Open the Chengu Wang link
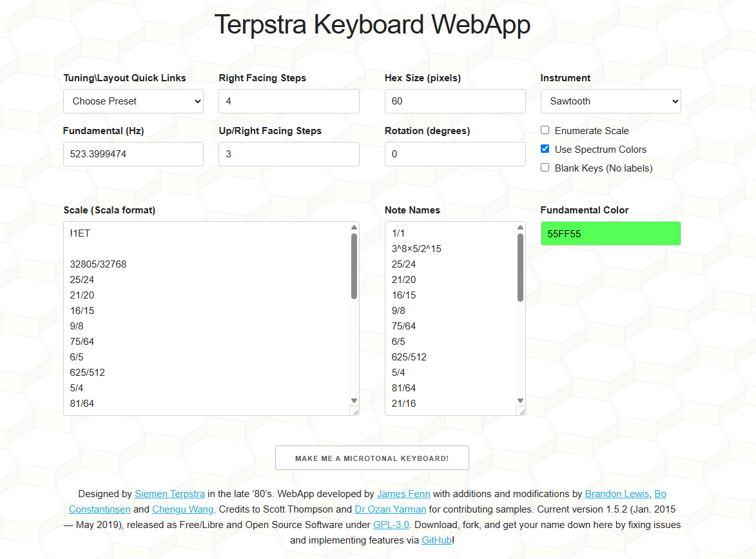 coord(183,509)
